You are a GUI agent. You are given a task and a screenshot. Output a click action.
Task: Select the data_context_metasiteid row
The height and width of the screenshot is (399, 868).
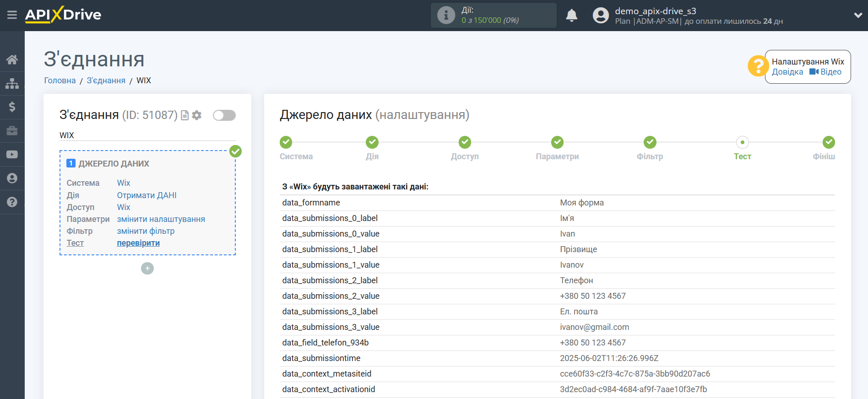click(557, 374)
